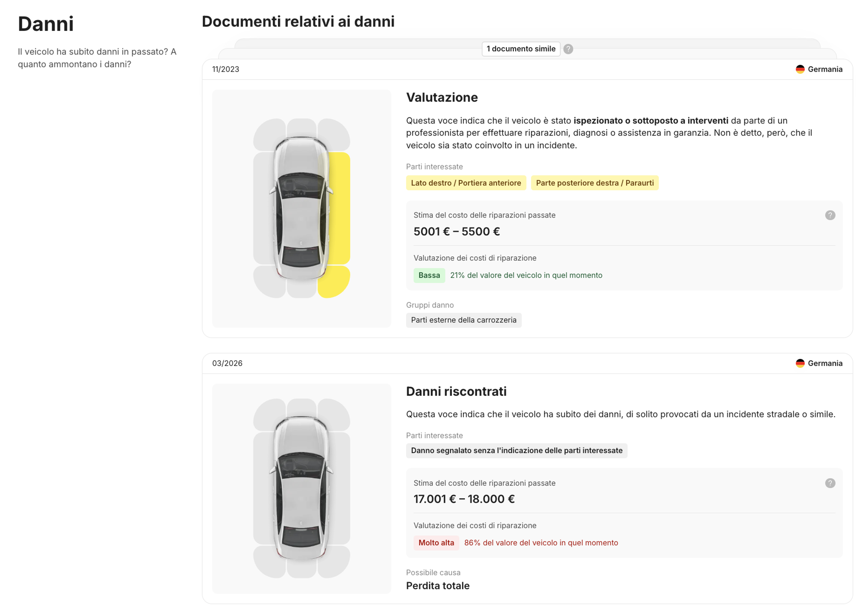Click the '17.001 € – 18.000 €' cost value
This screenshot has width=868, height=616.
click(x=464, y=499)
